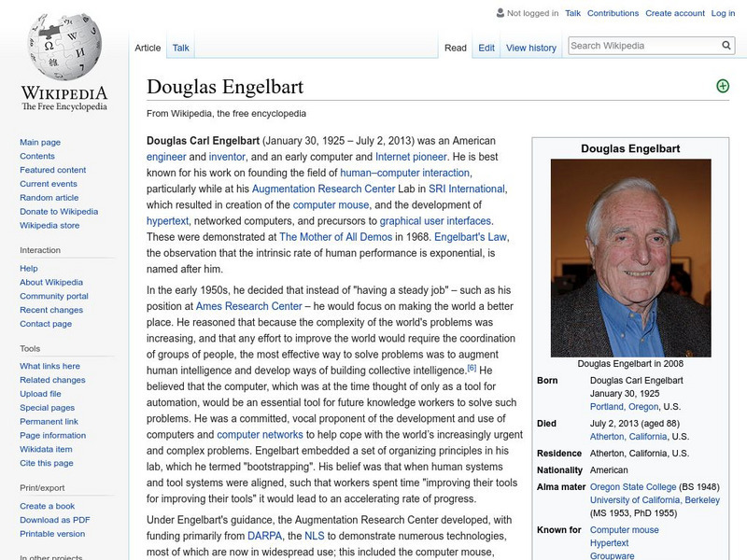
Task: Open Current events
Action: click(49, 183)
